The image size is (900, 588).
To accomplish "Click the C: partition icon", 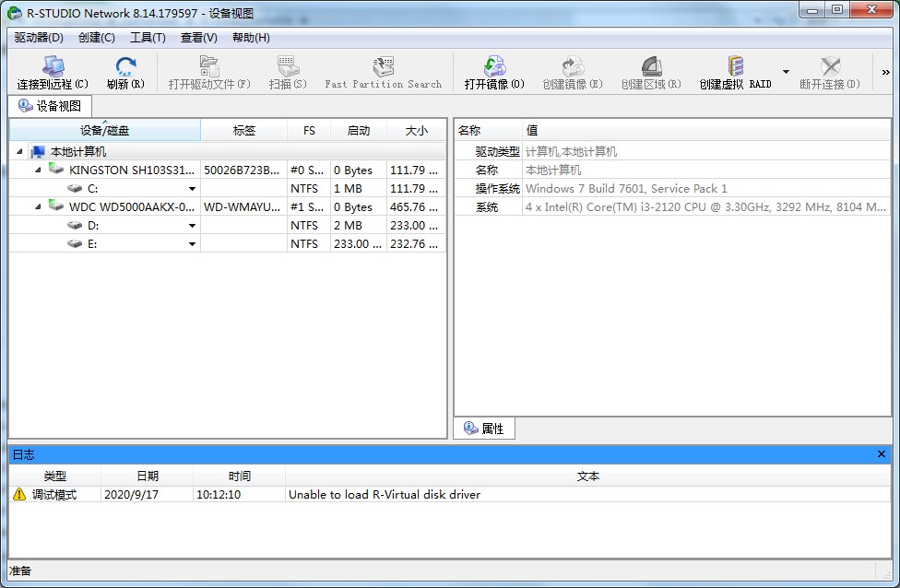I will [x=75, y=188].
